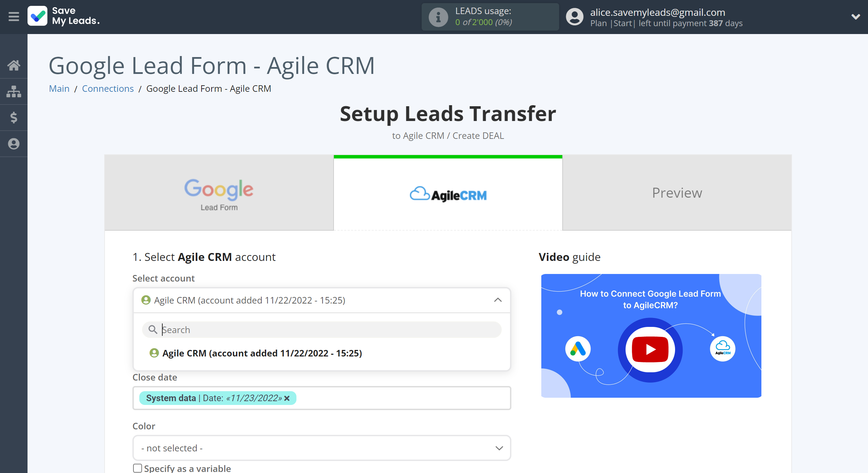Viewport: 868px width, 473px height.
Task: Open the hamburger menu
Action: [14, 16]
